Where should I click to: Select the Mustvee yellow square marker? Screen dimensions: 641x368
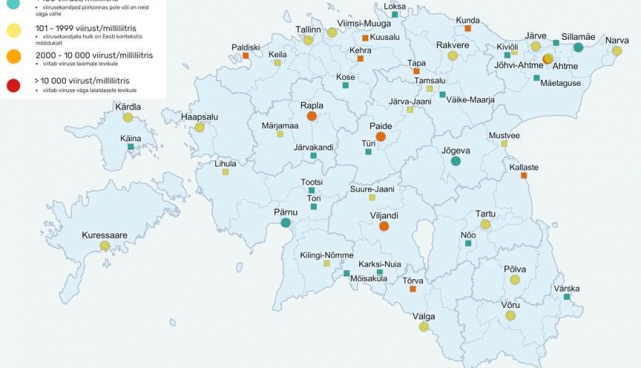click(x=504, y=144)
